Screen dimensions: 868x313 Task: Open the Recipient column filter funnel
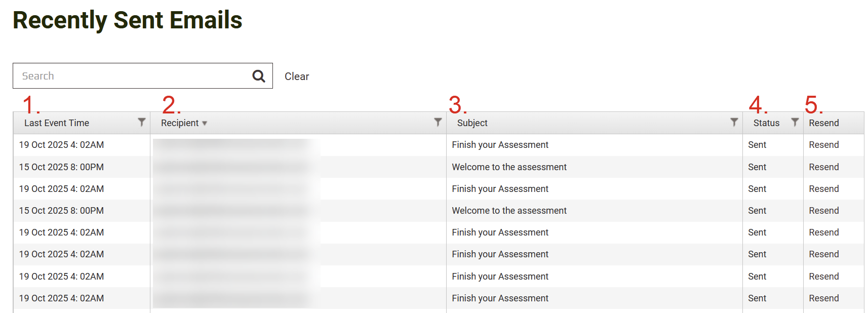(x=438, y=122)
